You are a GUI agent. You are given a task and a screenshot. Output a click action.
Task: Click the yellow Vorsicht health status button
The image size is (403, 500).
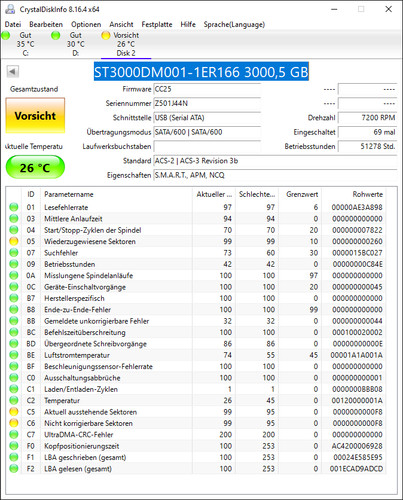35,116
